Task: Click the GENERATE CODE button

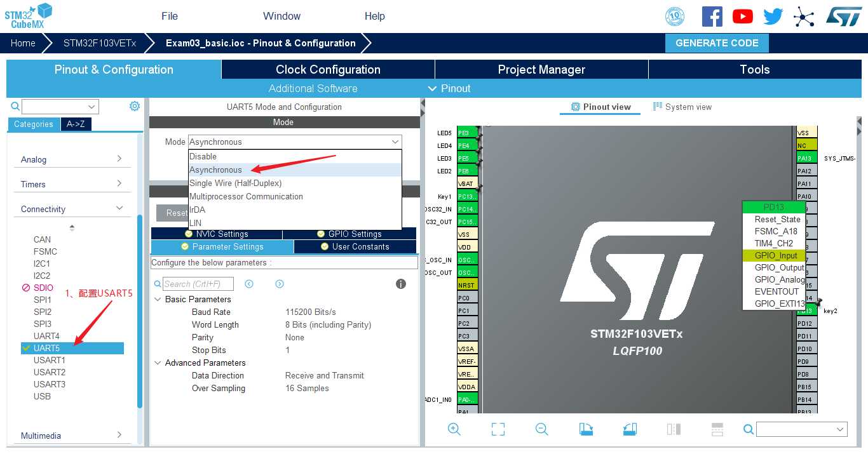Action: tap(717, 43)
